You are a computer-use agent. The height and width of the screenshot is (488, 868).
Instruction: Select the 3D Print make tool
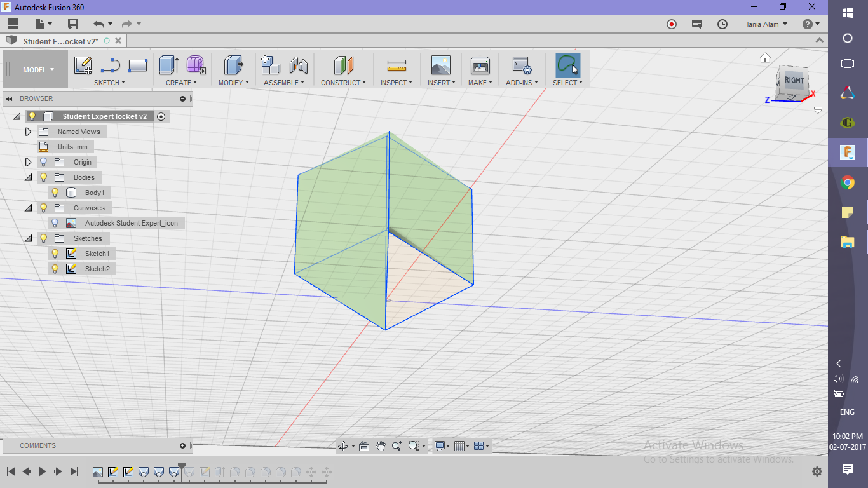(x=480, y=65)
